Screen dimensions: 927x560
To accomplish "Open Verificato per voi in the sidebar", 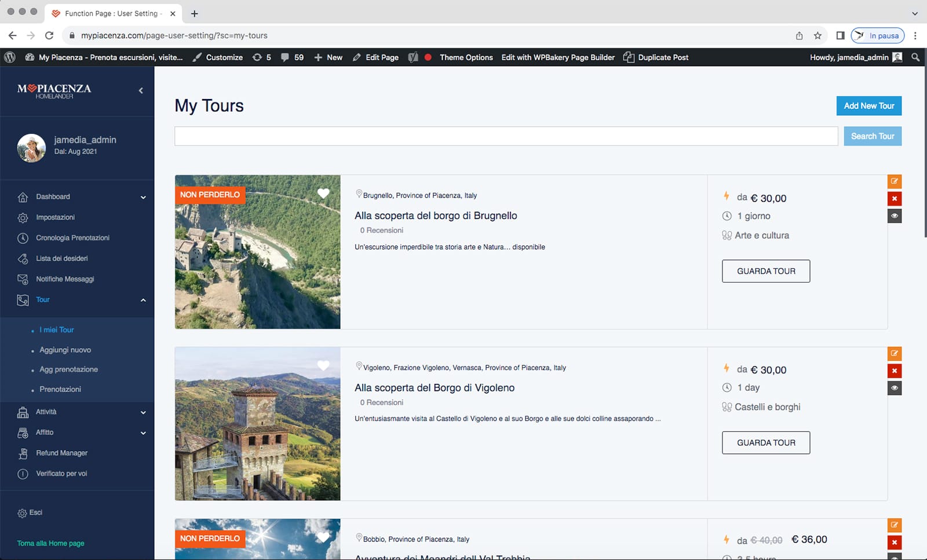I will click(61, 474).
